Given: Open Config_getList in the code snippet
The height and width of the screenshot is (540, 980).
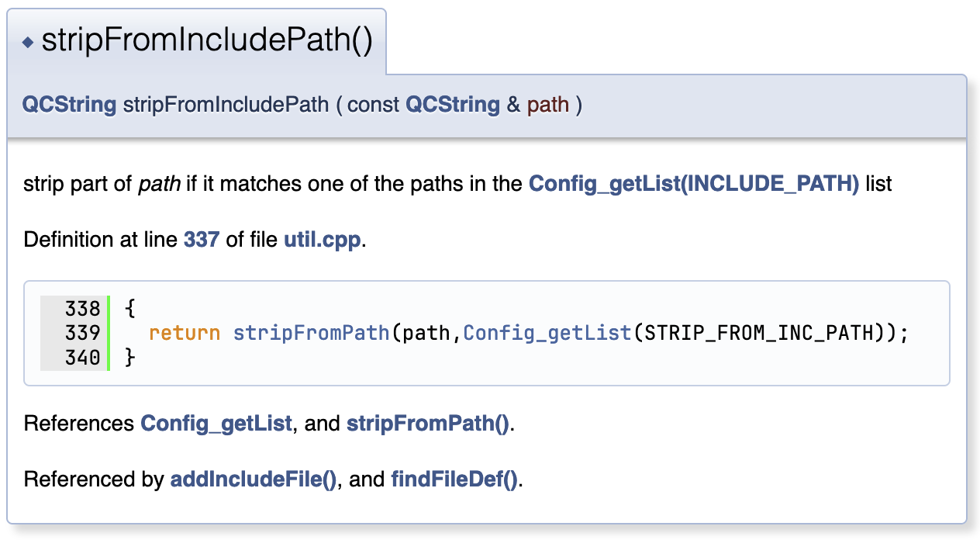Looking at the screenshot, I should coord(547,333).
